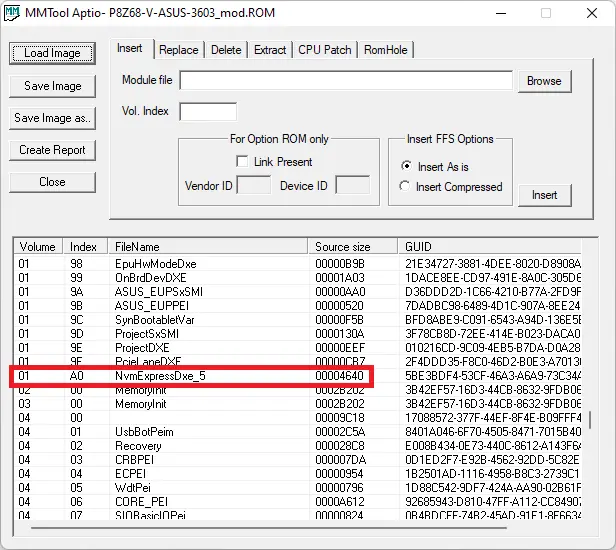Click the MMTool app icon in title bar
Image resolution: width=616 pixels, height=550 pixels.
pyautogui.click(x=12, y=13)
